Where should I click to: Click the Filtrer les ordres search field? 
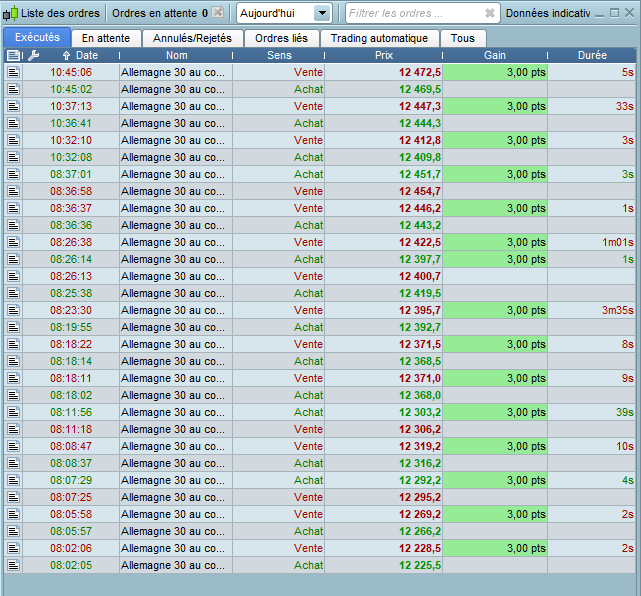412,13
